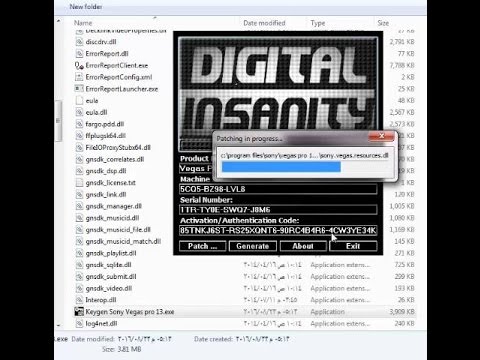Click the gnsdk_dsp.dll file icon
480x360 pixels.
pyautogui.click(x=79, y=171)
